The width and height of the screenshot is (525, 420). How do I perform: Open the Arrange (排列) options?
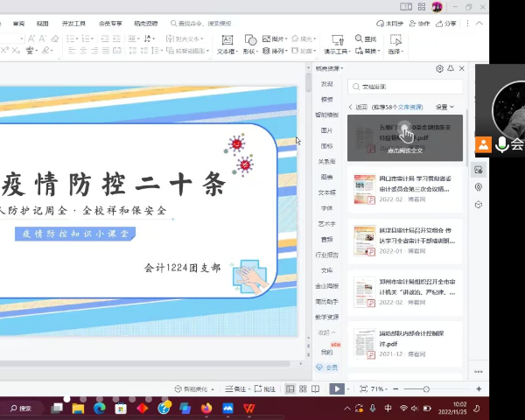point(275,51)
